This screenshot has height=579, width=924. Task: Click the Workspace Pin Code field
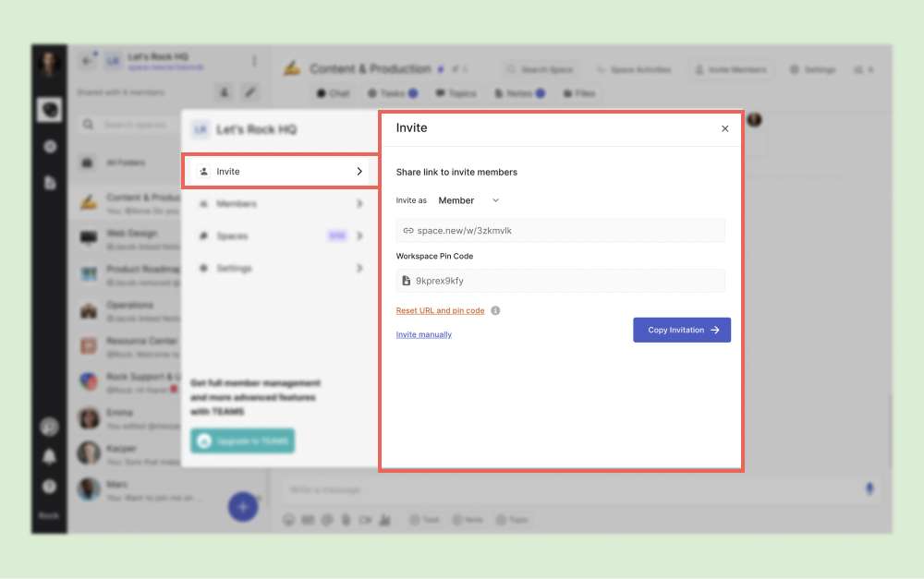[x=560, y=280]
